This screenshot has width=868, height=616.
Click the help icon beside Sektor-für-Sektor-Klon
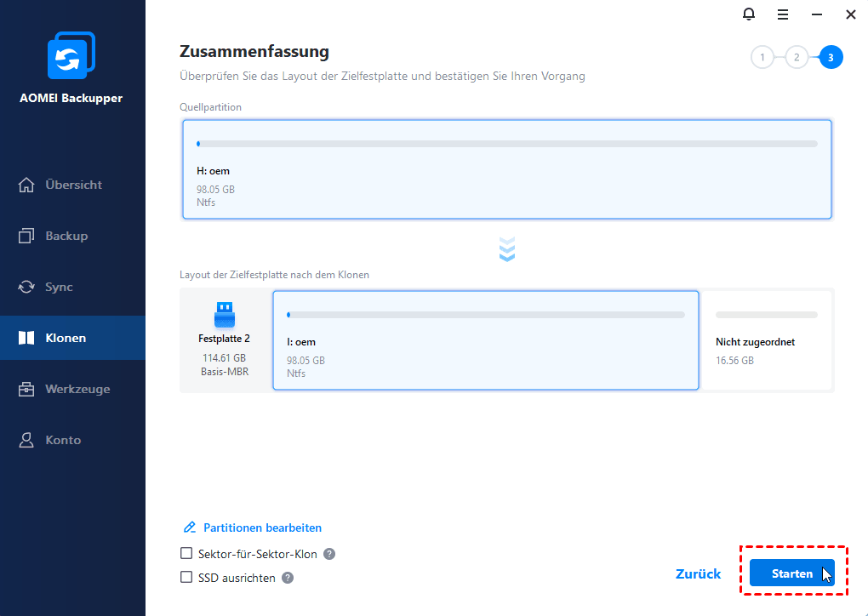329,554
